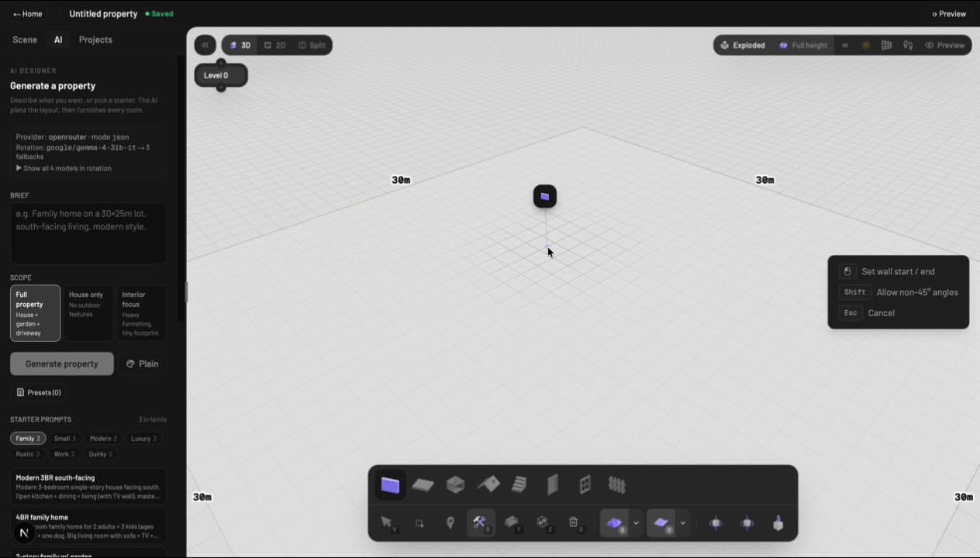Click the sun lighting icon in the view bar
Viewport: 980px width, 558px height.
pos(865,45)
